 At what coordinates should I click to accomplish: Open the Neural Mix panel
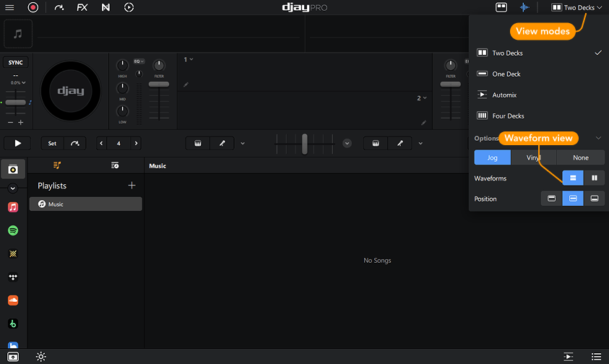(105, 7)
